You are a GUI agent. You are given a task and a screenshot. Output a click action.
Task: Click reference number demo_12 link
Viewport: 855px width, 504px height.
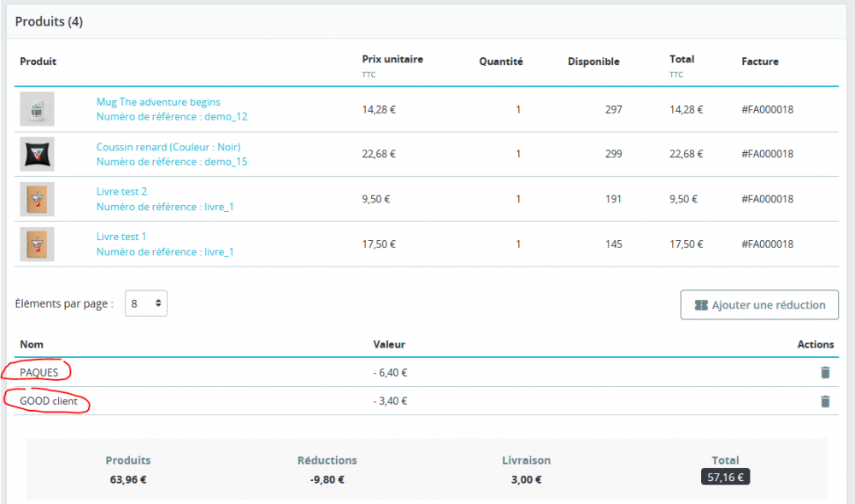pos(172,116)
